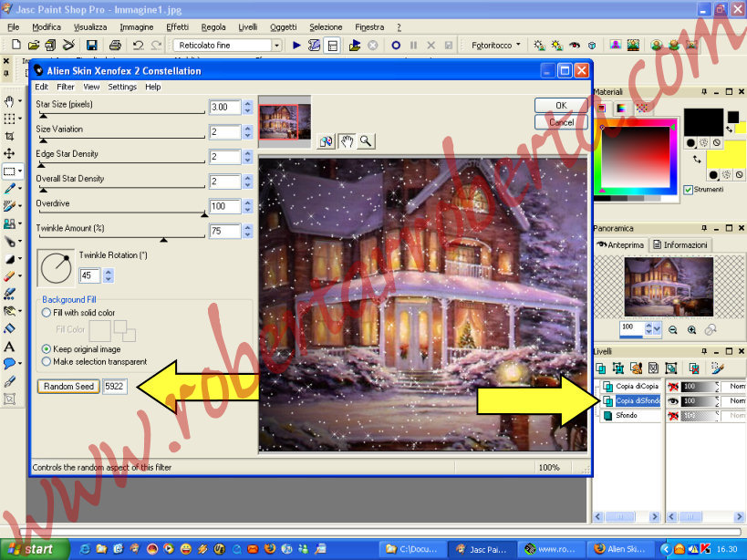Open the Livelli menu in menu bar
747x560 pixels.
pyautogui.click(x=248, y=27)
